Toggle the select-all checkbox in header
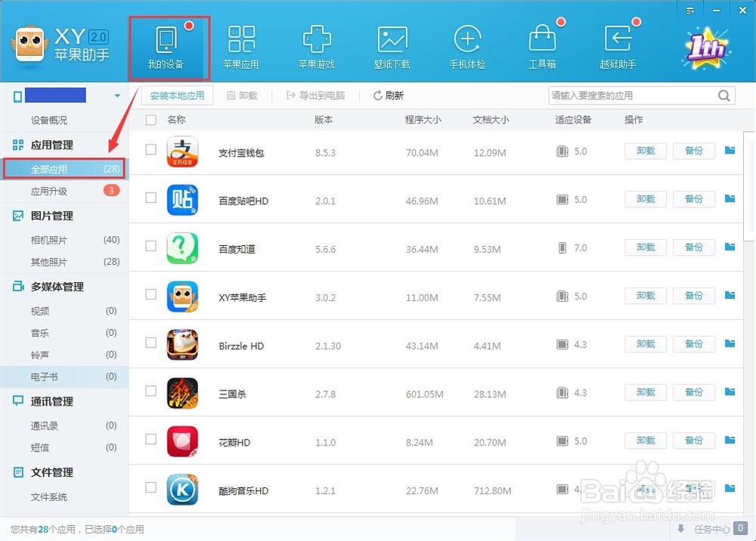Viewport: 756px width, 541px height. [151, 120]
